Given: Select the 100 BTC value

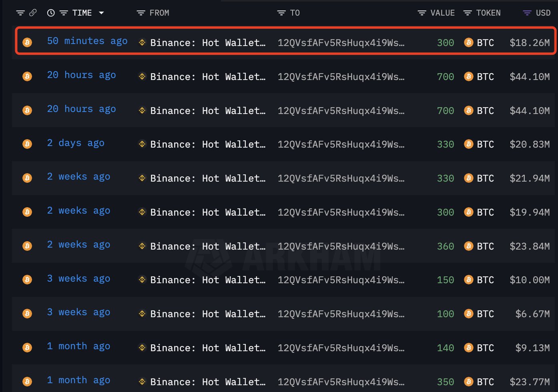Looking at the screenshot, I should point(446,314).
